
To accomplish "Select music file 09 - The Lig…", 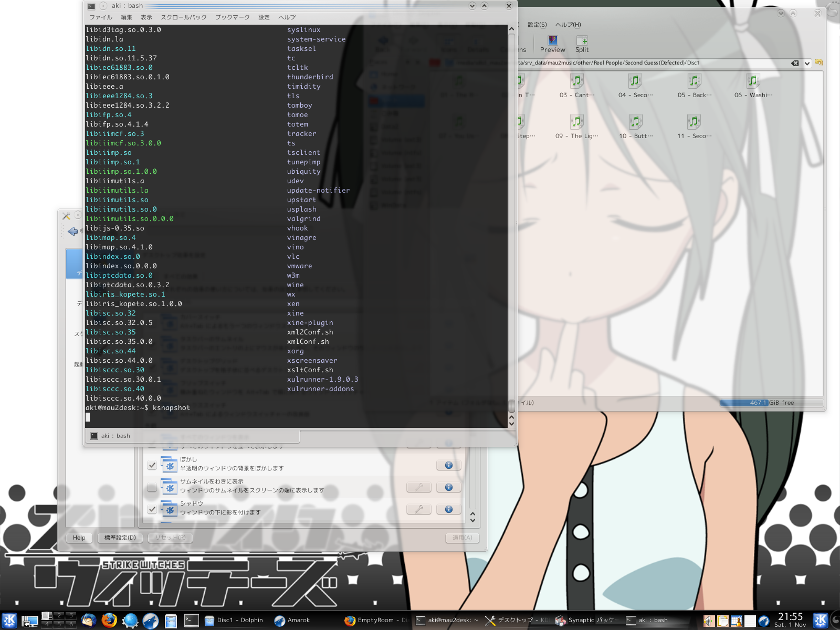I will coord(577,127).
